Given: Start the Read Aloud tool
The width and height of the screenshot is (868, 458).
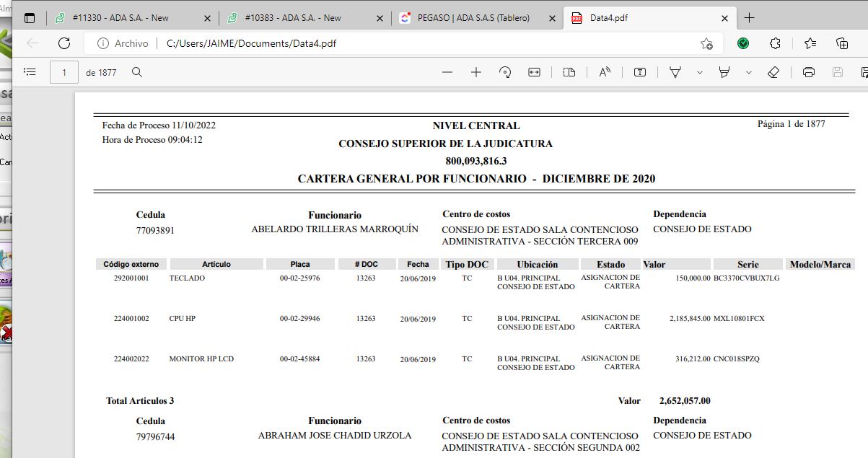Looking at the screenshot, I should tap(605, 72).
